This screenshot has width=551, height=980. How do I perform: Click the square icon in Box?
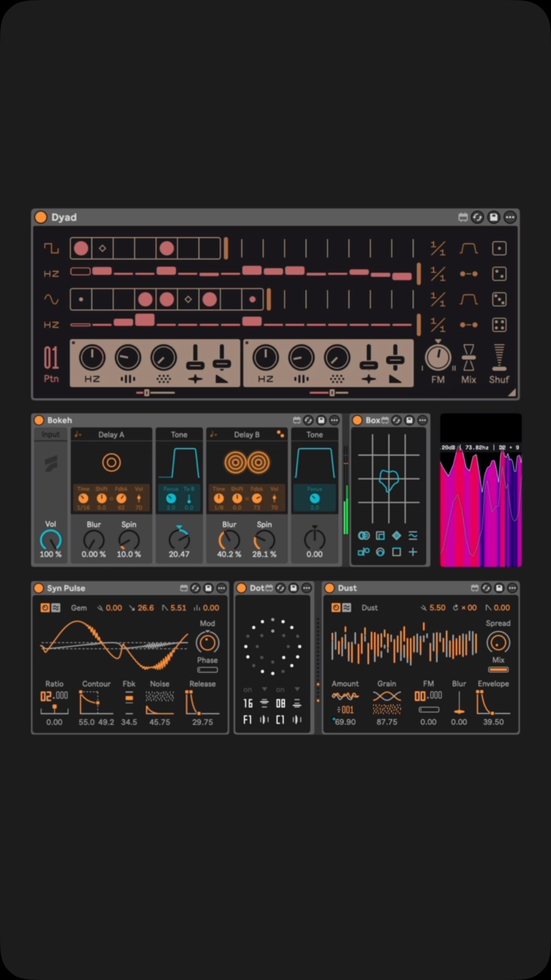(x=396, y=552)
